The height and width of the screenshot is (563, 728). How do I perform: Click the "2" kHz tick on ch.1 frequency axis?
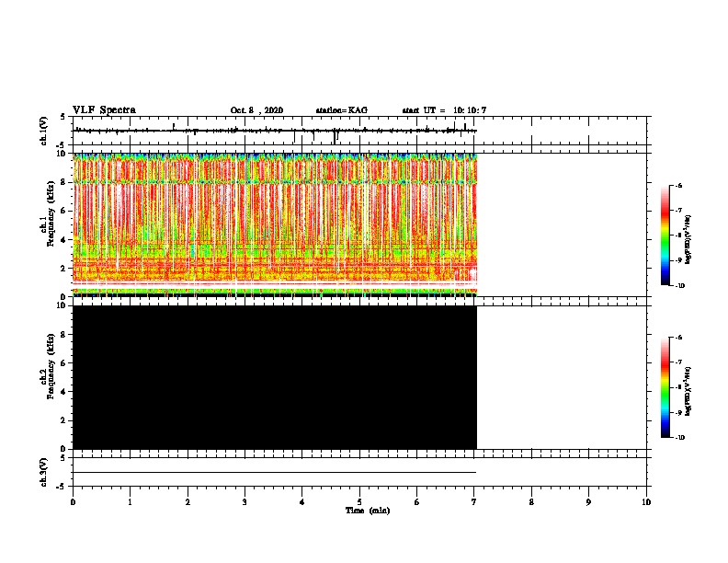tap(64, 268)
